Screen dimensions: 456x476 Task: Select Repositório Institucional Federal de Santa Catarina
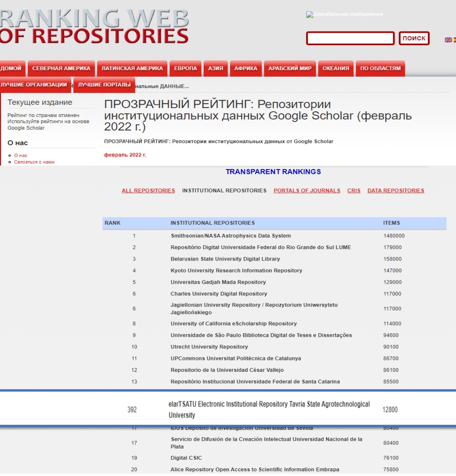tap(274, 382)
